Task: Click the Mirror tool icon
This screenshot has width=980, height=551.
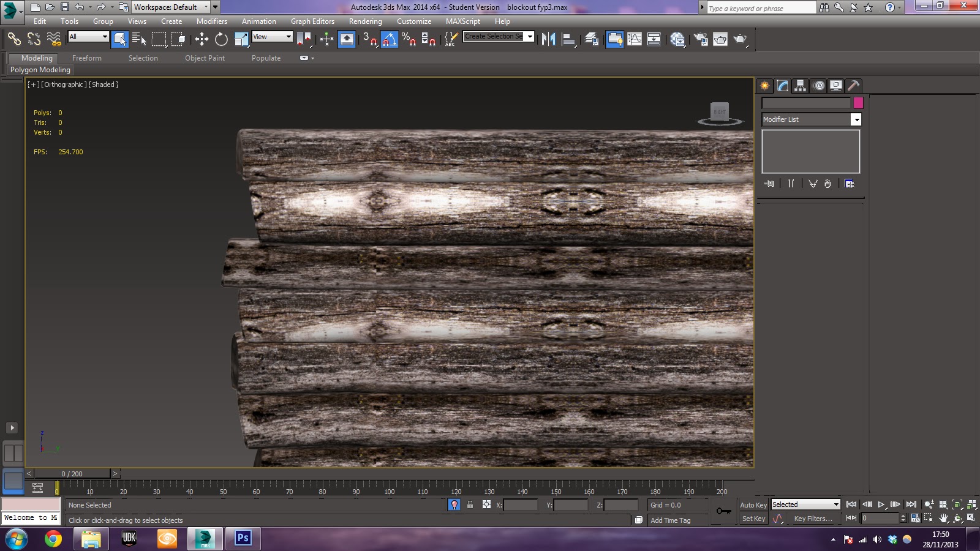Action: [x=548, y=39]
